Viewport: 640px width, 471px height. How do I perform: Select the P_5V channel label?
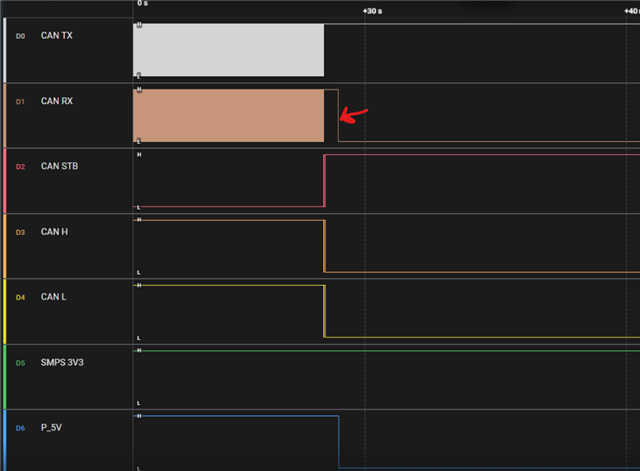point(51,428)
